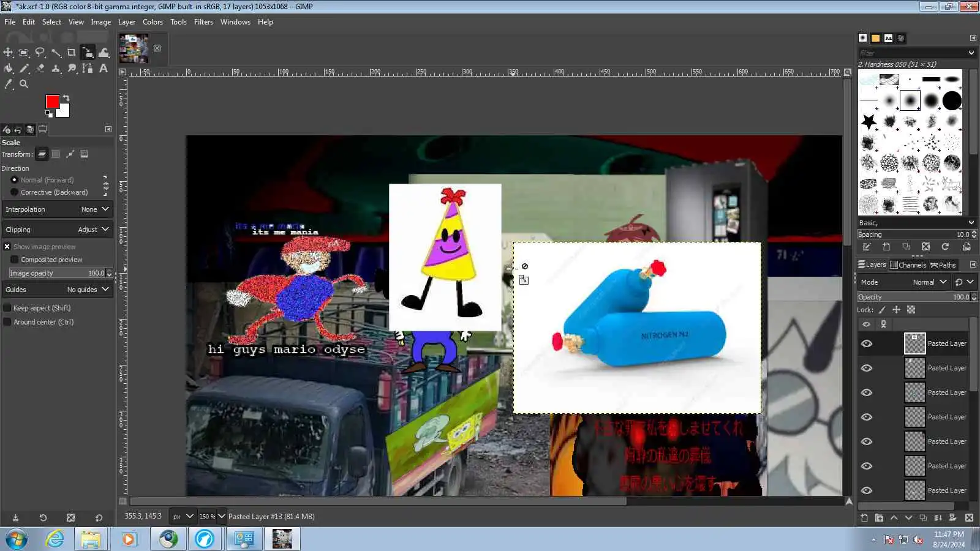980x551 pixels.
Task: Select the Clone stamp tool
Action: (x=56, y=69)
